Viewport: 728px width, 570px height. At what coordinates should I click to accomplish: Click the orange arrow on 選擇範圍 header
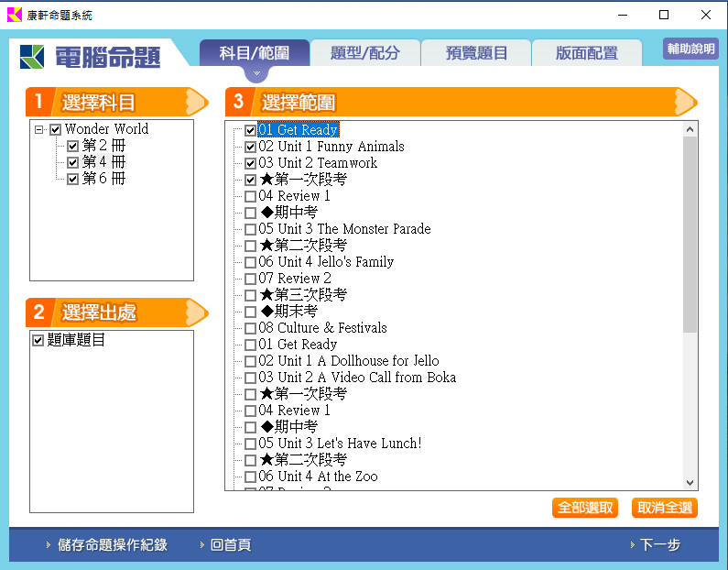[685, 102]
